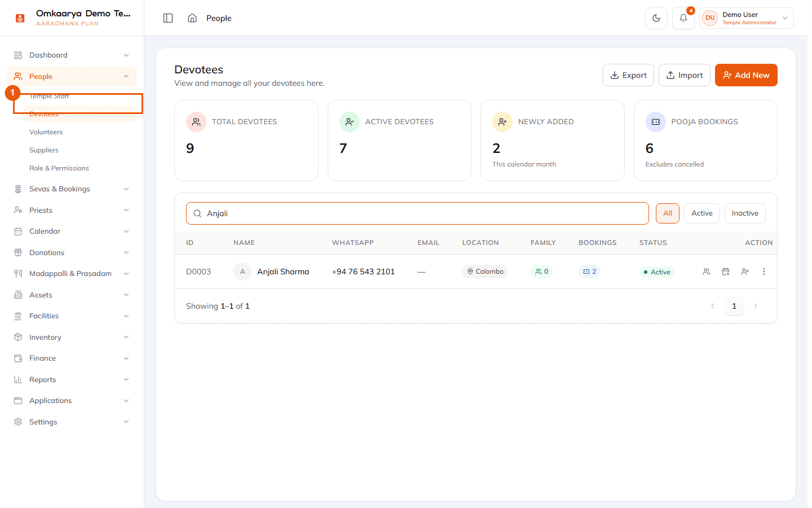Filter devotees by Inactive
Screen dimensions: 812x508
click(x=745, y=213)
